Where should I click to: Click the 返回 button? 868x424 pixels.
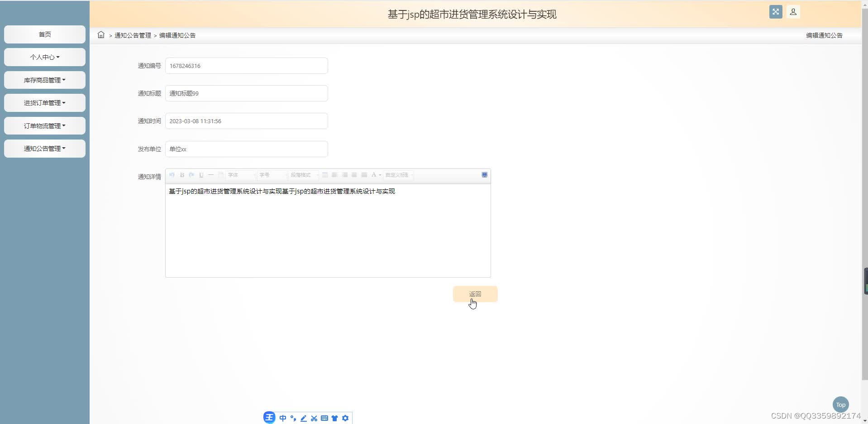[x=475, y=294]
